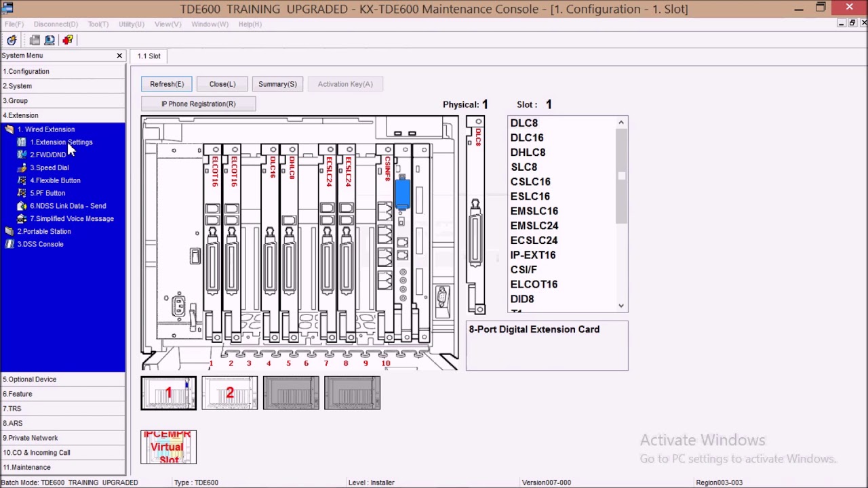
Task: Expand the 11.Maintenance menu section
Action: coord(62,467)
